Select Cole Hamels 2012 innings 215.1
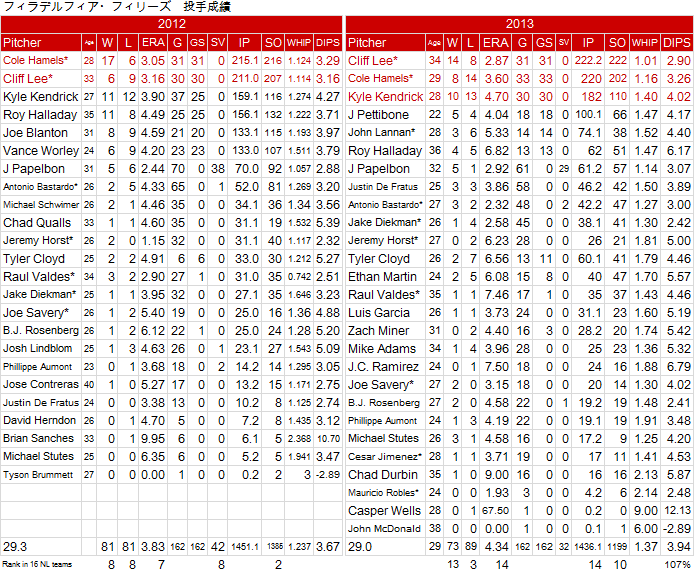The height and width of the screenshot is (569, 694). pos(245,60)
